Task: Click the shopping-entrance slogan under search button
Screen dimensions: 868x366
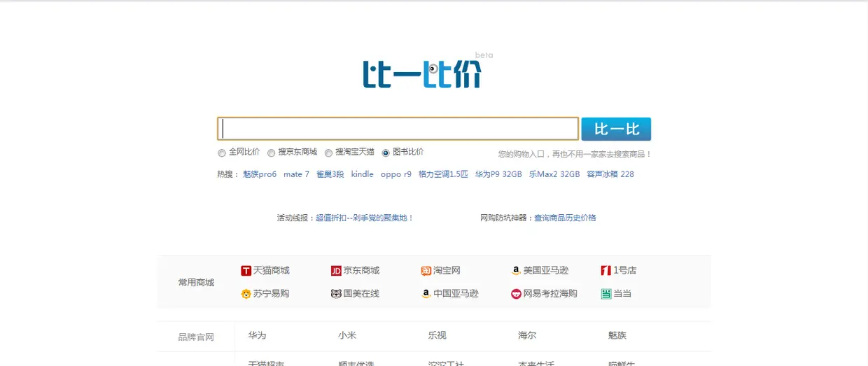Action: pyautogui.click(x=575, y=154)
